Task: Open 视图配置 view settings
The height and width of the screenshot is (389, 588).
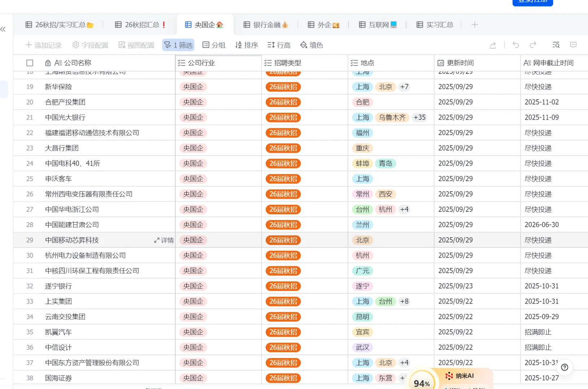Action: (137, 45)
